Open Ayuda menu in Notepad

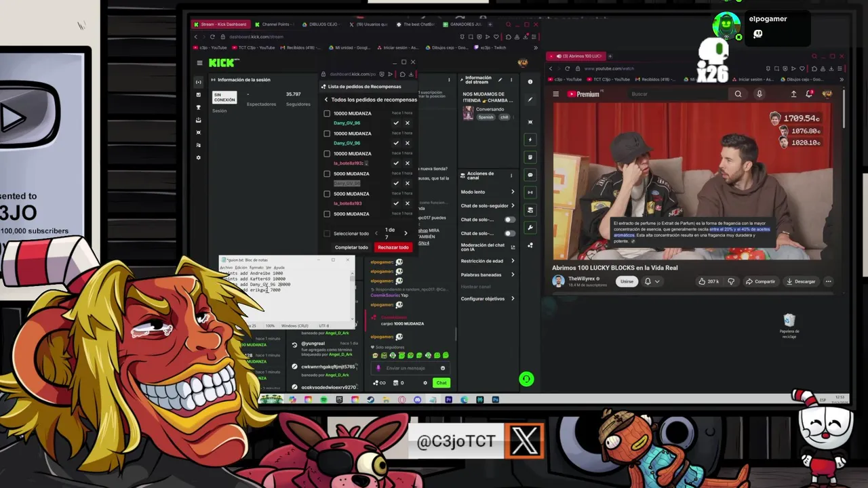(279, 268)
